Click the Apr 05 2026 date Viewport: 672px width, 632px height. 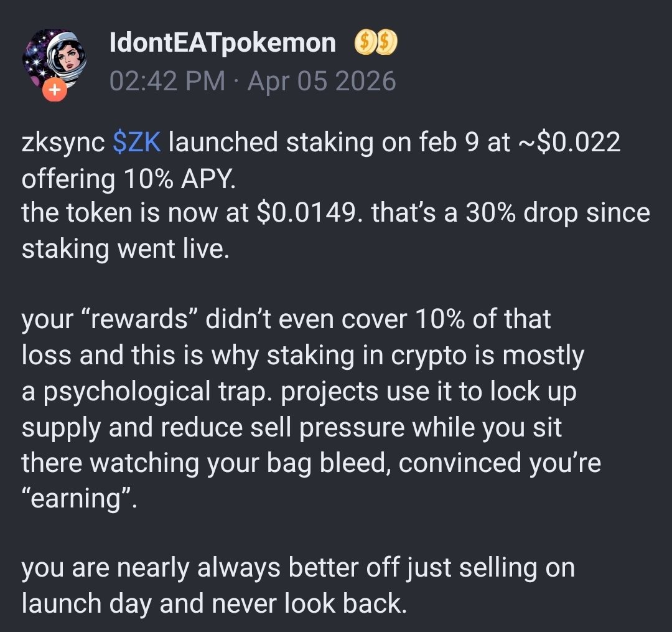pyautogui.click(x=321, y=82)
